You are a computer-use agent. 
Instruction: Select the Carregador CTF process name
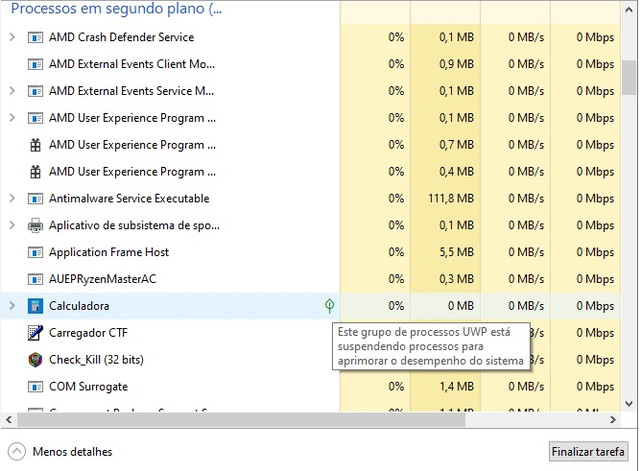88,333
